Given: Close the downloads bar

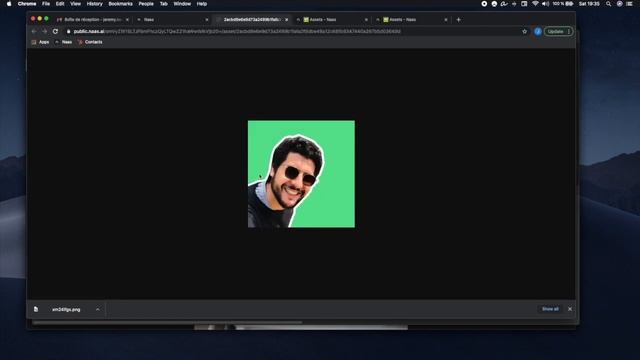Looking at the screenshot, I should point(570,309).
